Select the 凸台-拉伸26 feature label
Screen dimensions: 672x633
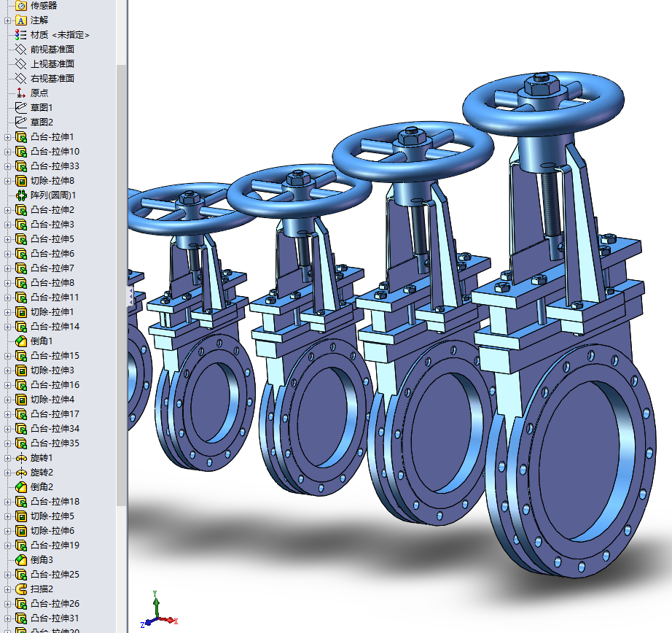point(55,603)
